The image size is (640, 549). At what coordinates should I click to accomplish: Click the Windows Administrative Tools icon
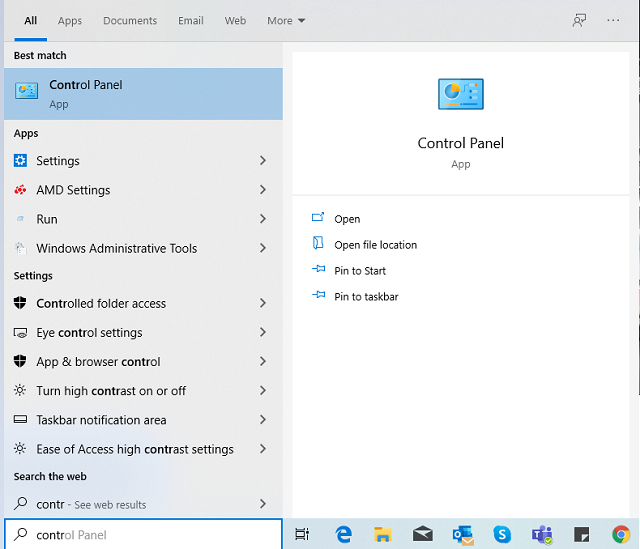pos(20,248)
